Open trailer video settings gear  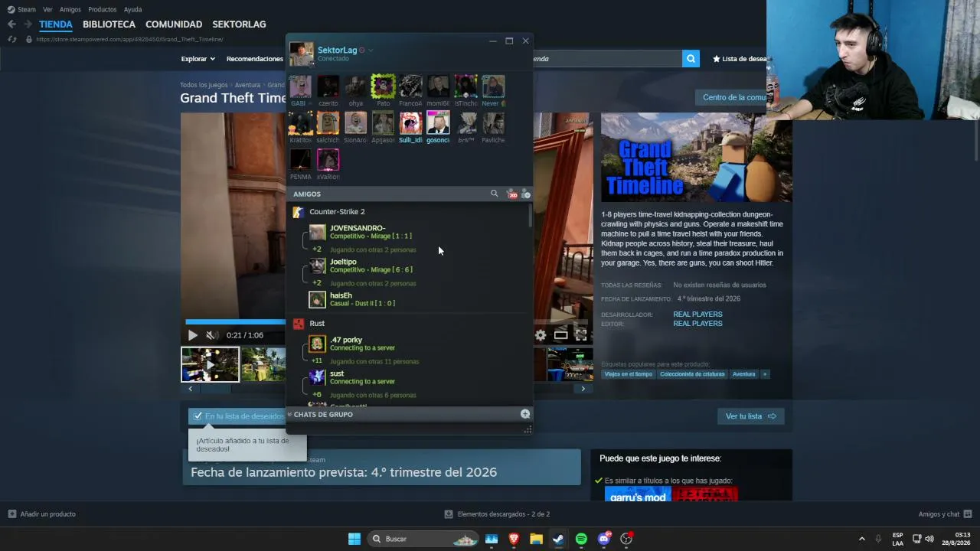[x=541, y=335]
